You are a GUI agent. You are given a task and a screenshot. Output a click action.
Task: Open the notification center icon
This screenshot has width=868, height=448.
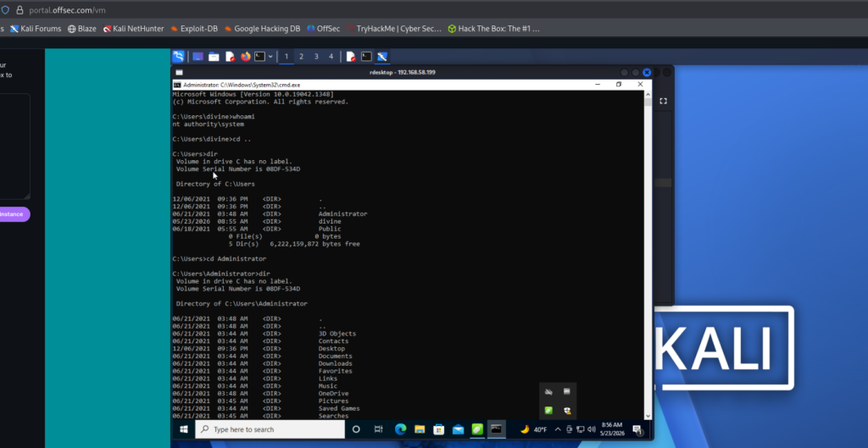(637, 429)
